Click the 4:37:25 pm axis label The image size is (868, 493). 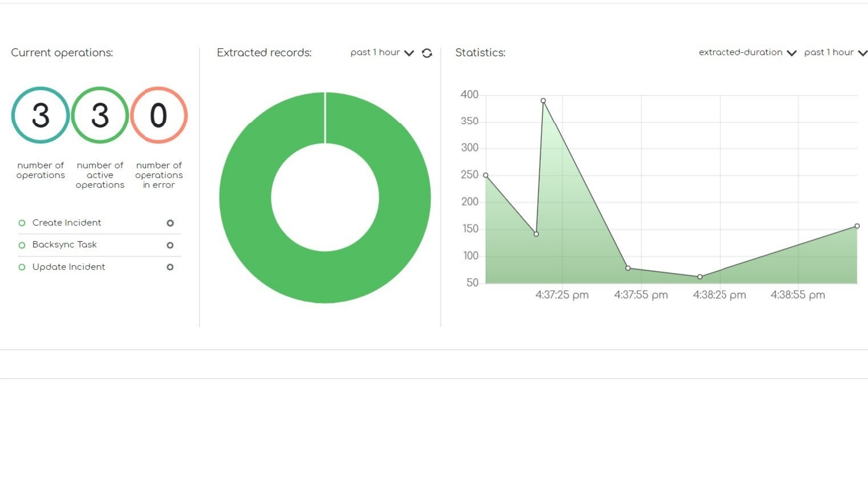tap(562, 295)
